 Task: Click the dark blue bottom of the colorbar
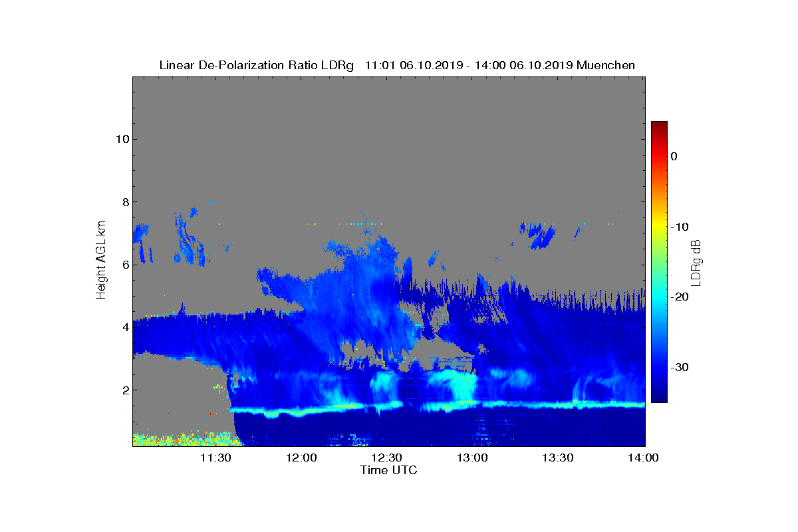point(659,396)
